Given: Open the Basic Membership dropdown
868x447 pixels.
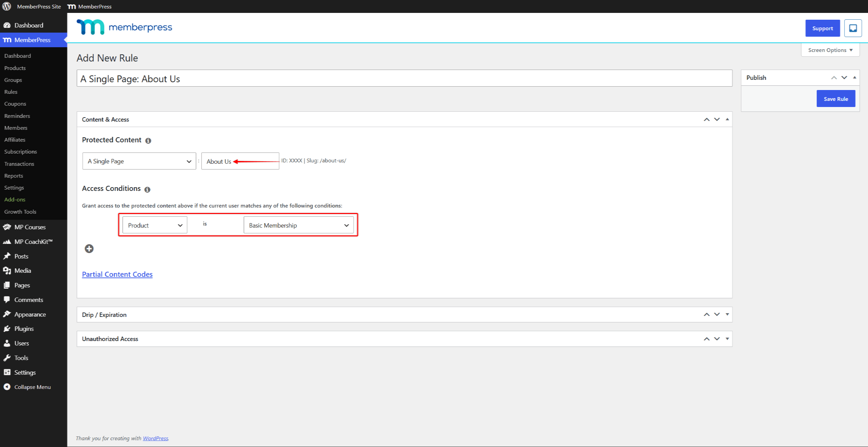Looking at the screenshot, I should click(x=299, y=225).
